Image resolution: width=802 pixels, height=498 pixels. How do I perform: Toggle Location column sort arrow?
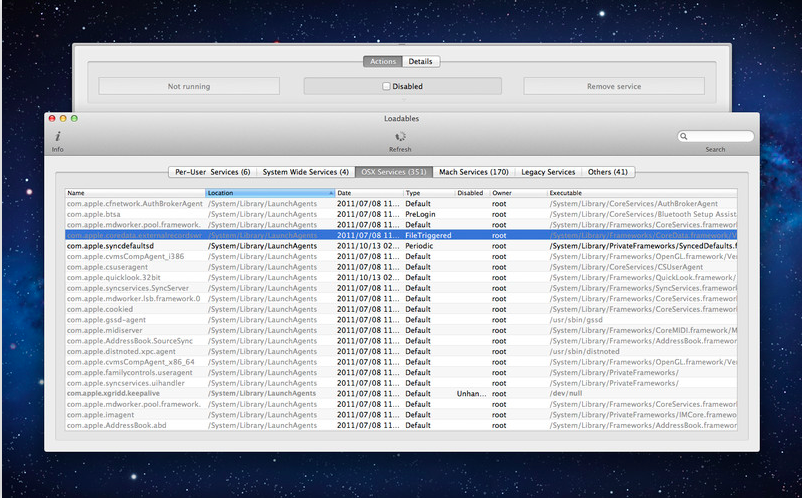[331, 193]
